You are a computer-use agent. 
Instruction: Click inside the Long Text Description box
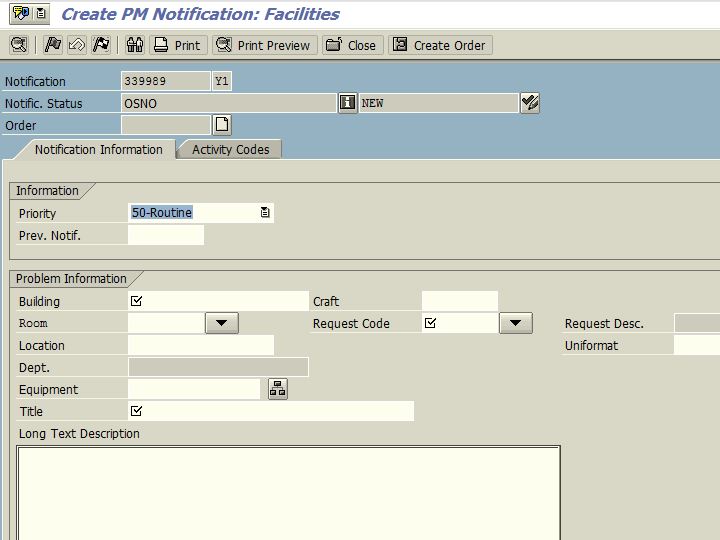point(288,490)
